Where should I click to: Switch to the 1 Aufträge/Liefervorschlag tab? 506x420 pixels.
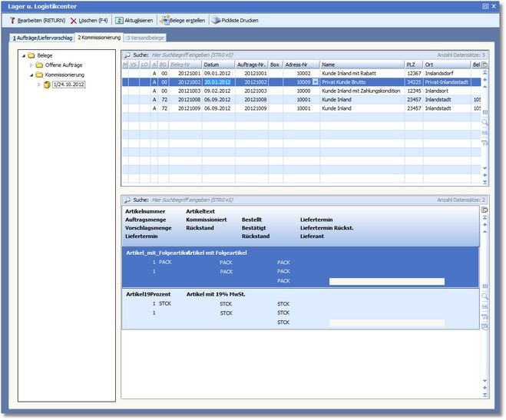(42, 37)
